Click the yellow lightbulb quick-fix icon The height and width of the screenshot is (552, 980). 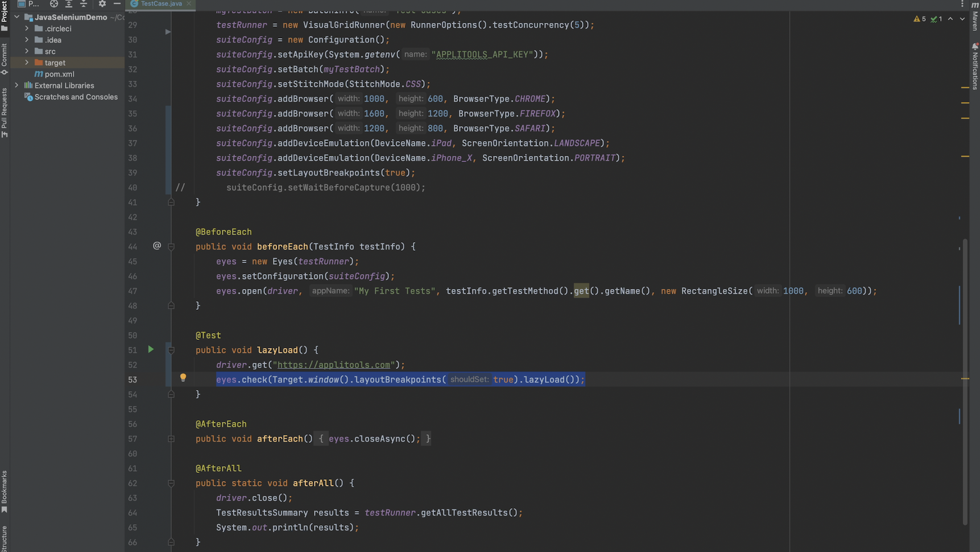pyautogui.click(x=183, y=377)
